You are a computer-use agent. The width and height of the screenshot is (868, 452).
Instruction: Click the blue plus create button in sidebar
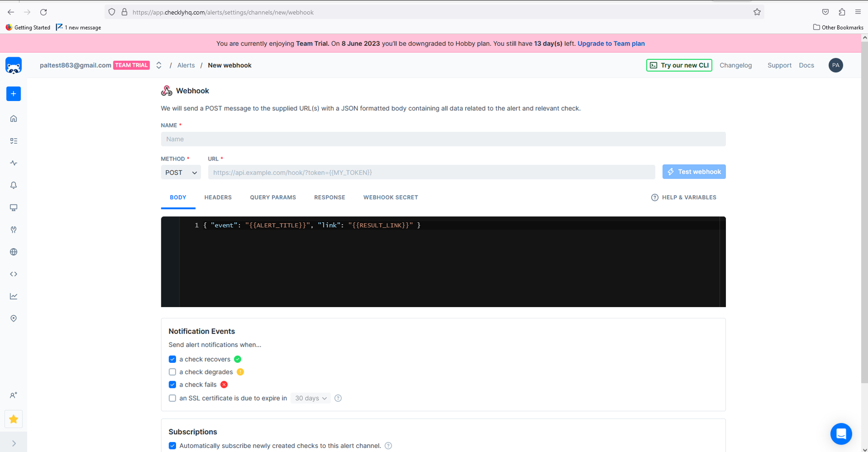[x=14, y=94]
